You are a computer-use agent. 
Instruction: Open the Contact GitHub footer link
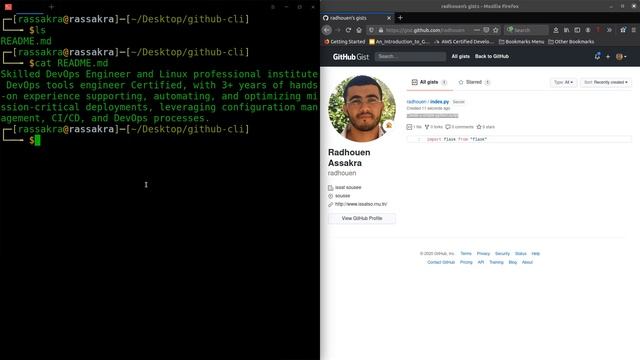[x=441, y=262]
